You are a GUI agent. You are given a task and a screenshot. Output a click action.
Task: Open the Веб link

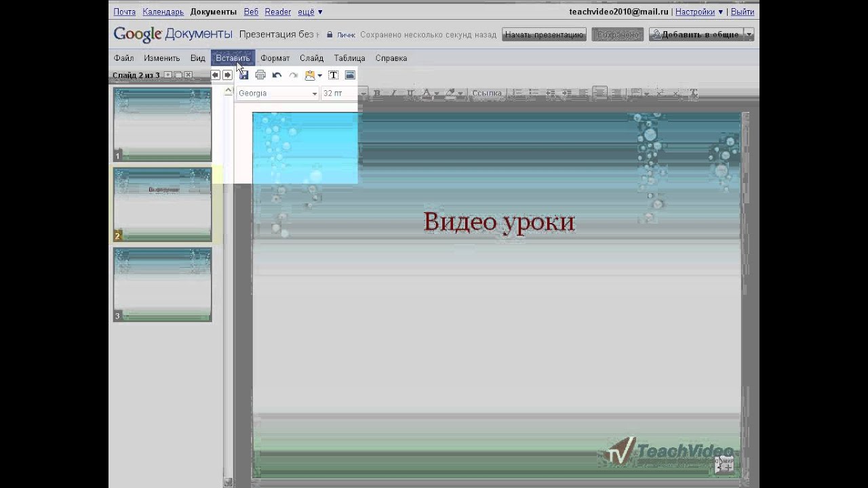point(251,12)
